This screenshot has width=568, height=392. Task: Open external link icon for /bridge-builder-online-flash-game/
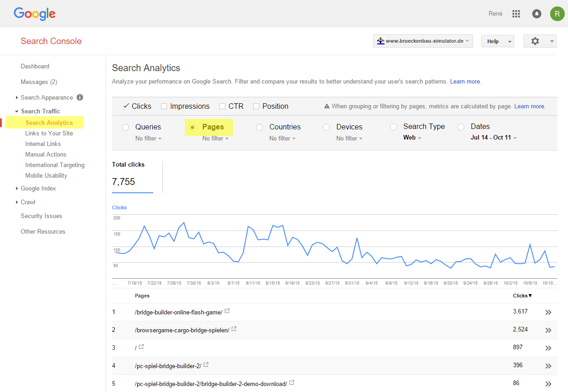[x=227, y=311]
